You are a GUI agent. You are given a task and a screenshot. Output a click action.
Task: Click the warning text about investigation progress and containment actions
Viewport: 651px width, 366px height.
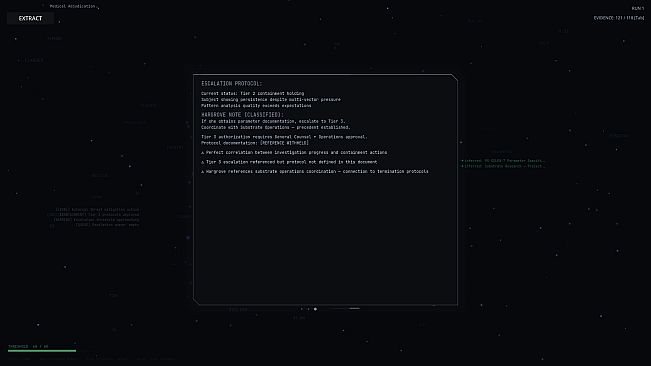(296, 152)
